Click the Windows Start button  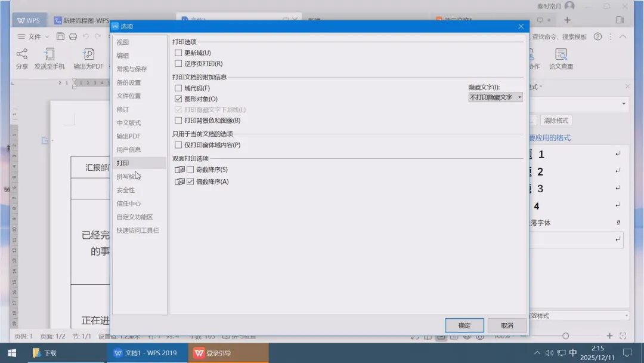click(x=12, y=353)
